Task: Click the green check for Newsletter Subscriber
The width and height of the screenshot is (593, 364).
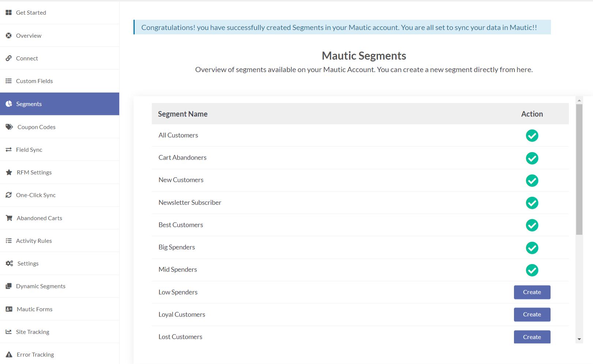Action: [x=532, y=203]
